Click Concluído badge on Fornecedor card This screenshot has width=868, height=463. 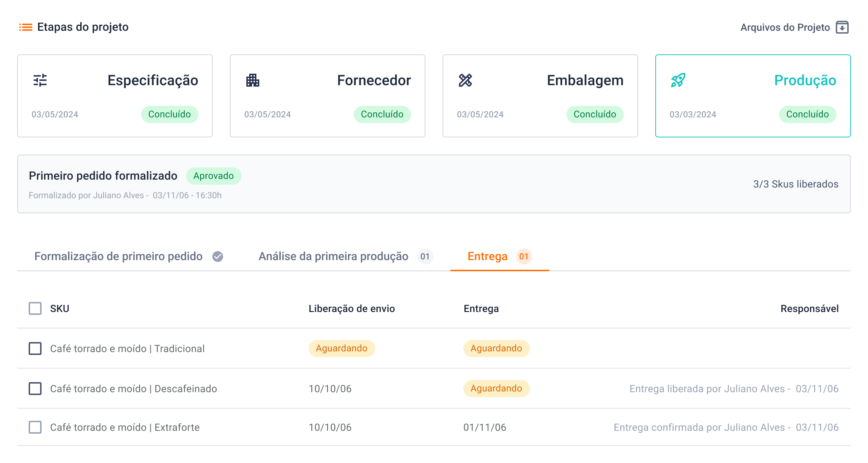[x=382, y=114]
